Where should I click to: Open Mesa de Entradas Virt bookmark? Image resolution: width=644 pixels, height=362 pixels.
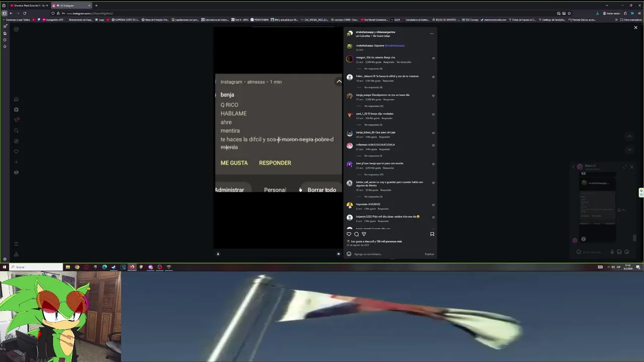155,20
